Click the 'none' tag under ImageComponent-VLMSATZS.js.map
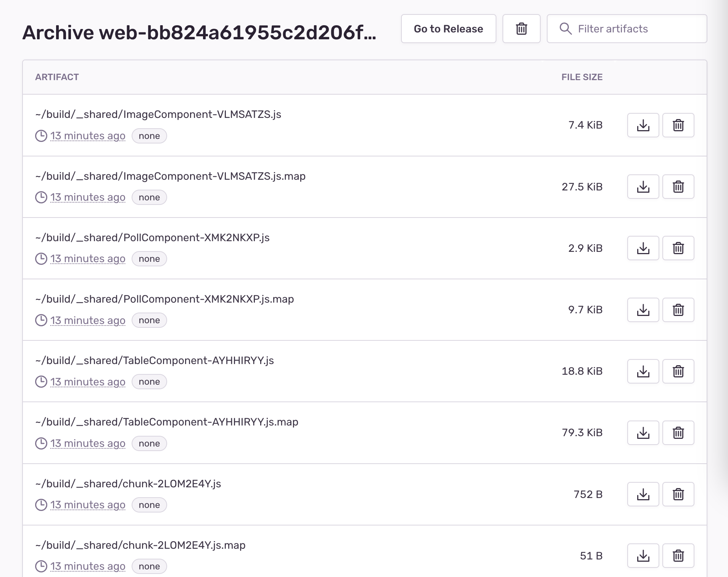This screenshot has width=728, height=577. pos(149,197)
